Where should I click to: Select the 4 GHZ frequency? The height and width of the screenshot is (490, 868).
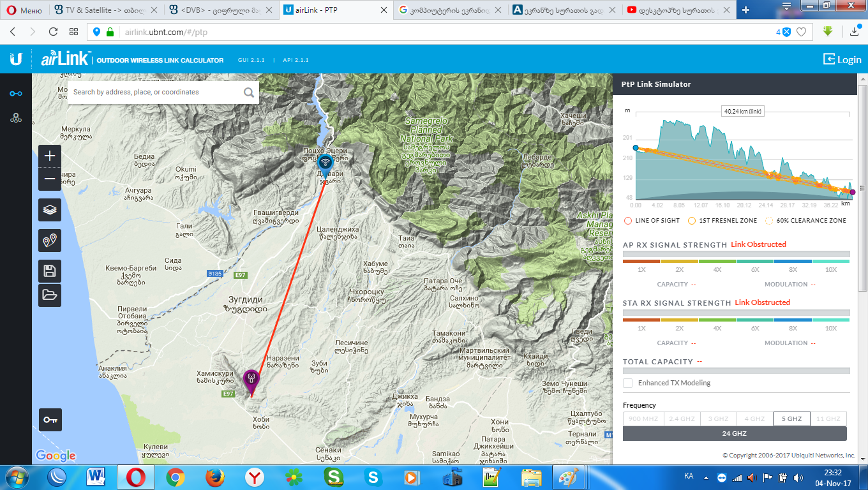755,419
